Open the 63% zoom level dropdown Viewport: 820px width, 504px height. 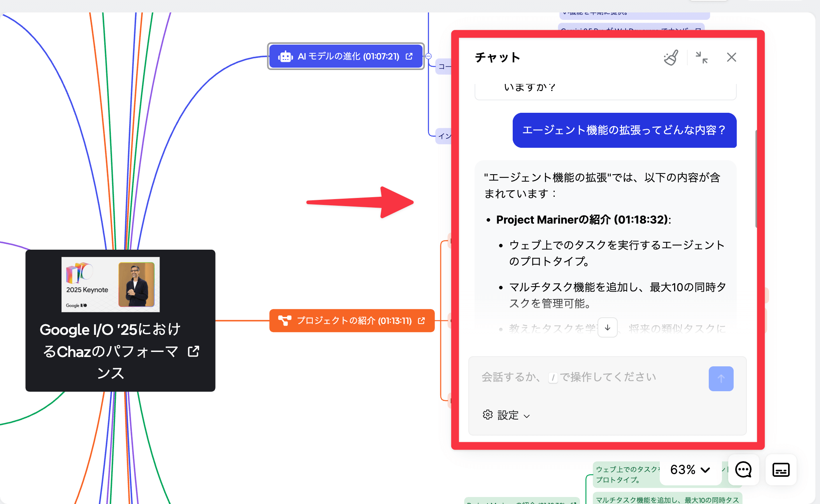[x=690, y=470]
